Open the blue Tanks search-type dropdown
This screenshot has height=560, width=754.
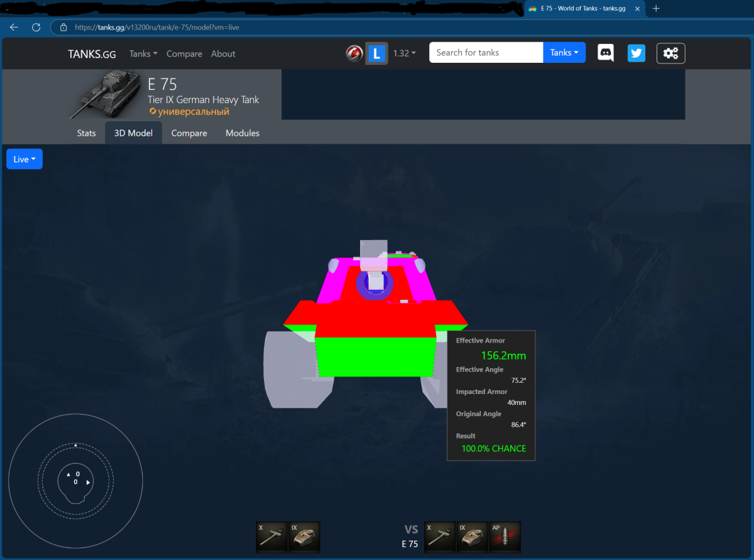[x=564, y=53]
